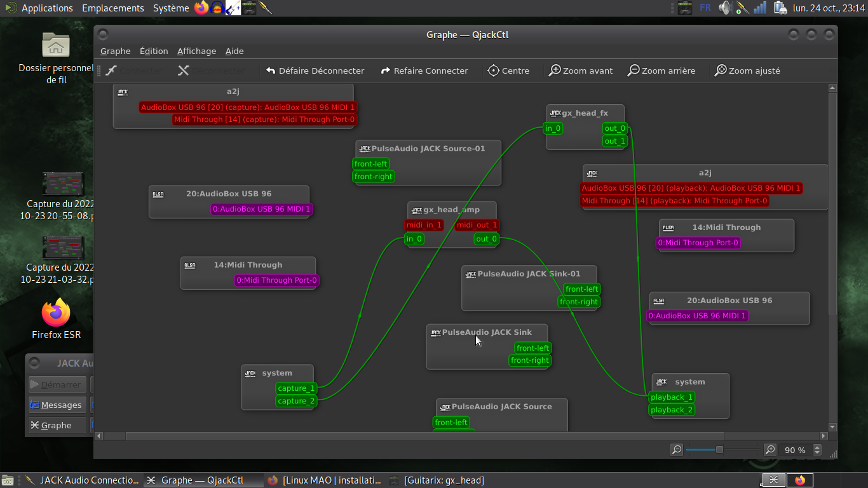Select the Capture du 2022-10-23 21-03-32 thumbnail

click(63, 247)
